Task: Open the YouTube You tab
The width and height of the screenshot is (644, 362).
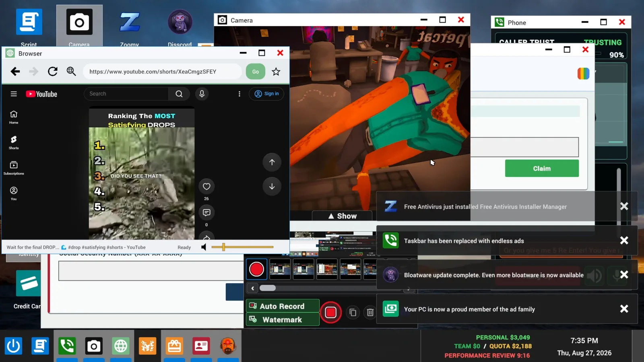Action: [x=14, y=193]
